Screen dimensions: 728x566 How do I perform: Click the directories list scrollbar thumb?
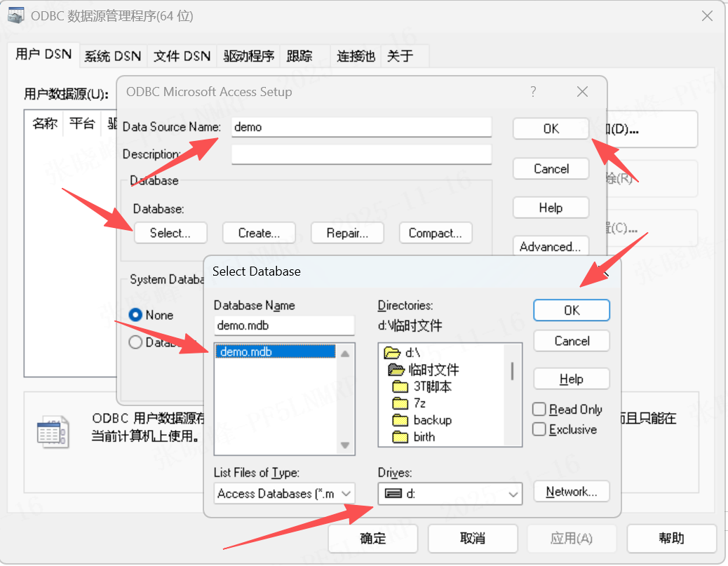pyautogui.click(x=512, y=372)
